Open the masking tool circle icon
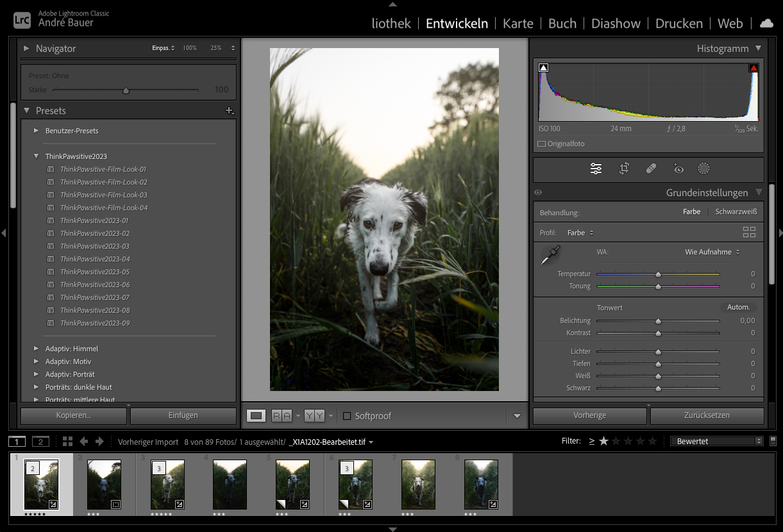The height and width of the screenshot is (532, 783). [703, 169]
